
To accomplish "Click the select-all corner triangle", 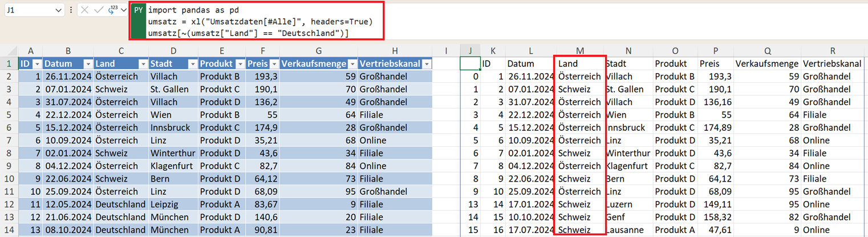I will [10, 51].
